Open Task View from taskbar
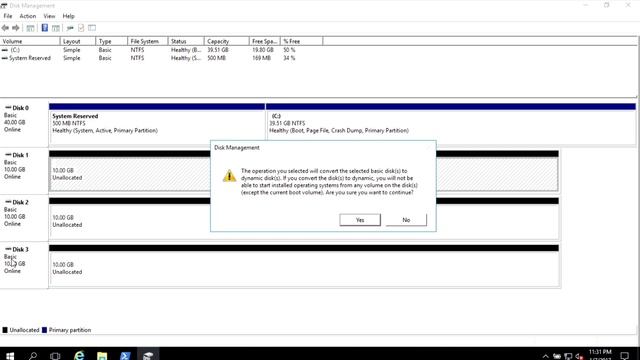 click(55, 356)
